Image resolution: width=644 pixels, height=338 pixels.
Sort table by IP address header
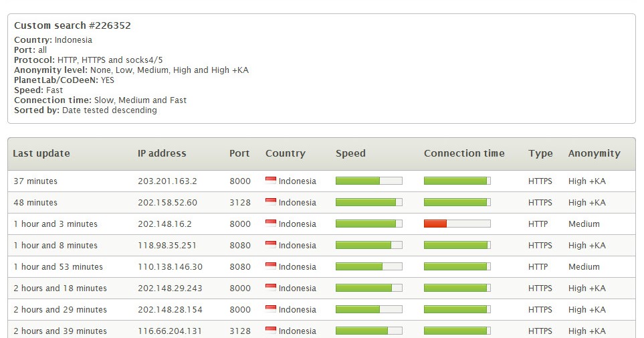tap(162, 153)
